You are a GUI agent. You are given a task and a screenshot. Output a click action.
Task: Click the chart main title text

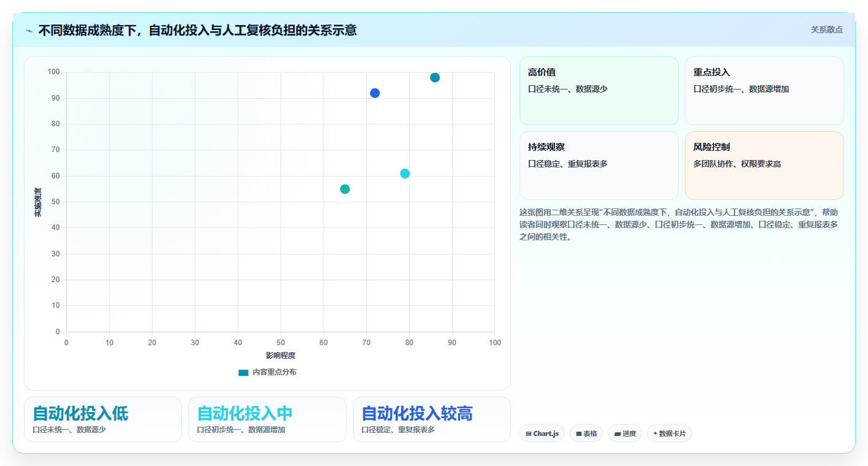coord(197,30)
